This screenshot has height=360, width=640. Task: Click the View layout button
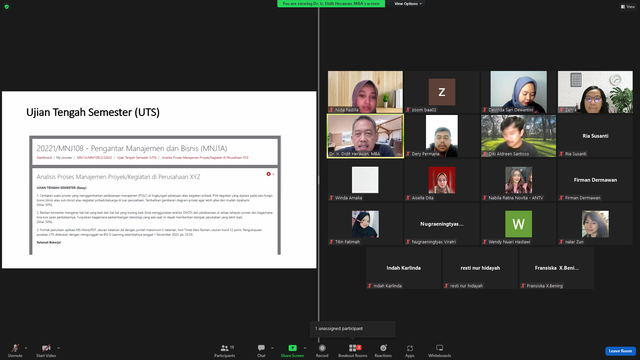(x=628, y=7)
